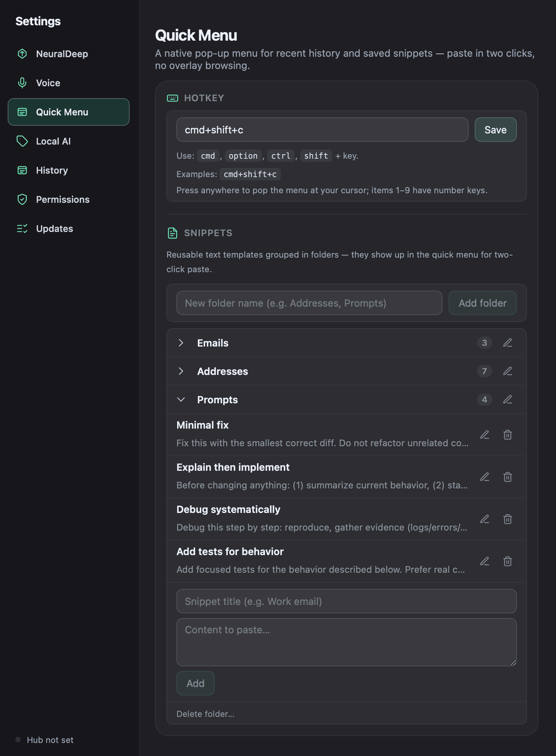Click the Voice microphone icon
The width and height of the screenshot is (556, 756).
22,83
